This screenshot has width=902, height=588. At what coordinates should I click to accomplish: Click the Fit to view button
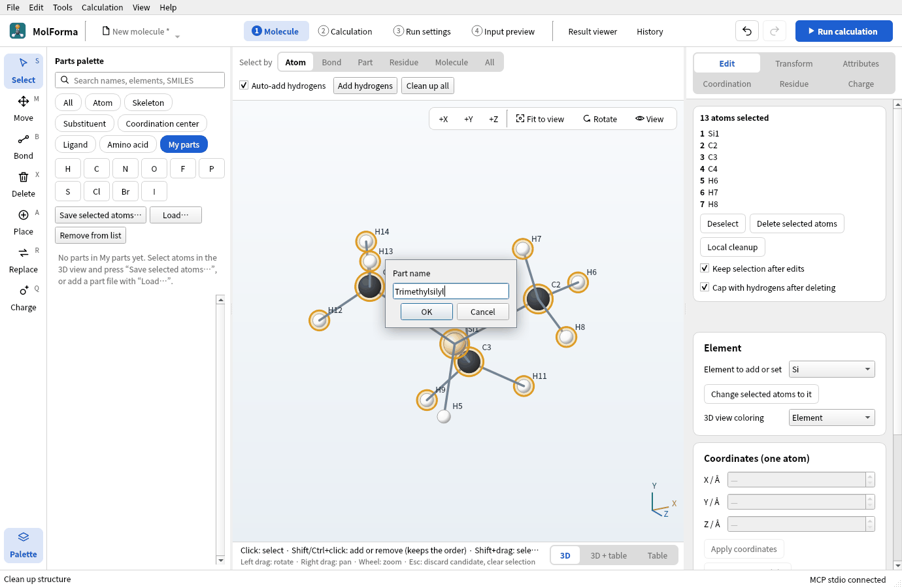[x=540, y=119]
